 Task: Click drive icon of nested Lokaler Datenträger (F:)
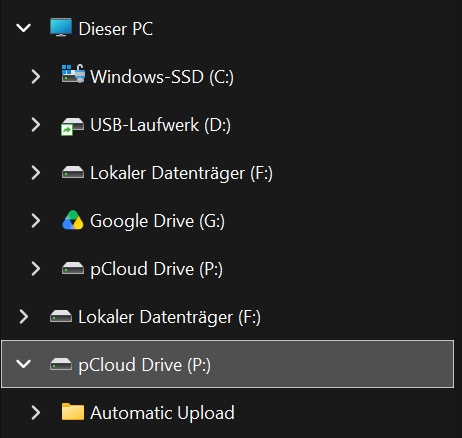[x=73, y=173]
